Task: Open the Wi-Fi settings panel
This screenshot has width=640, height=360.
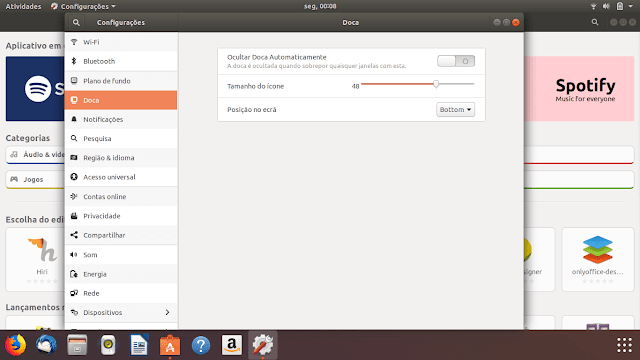Action: pyautogui.click(x=121, y=42)
